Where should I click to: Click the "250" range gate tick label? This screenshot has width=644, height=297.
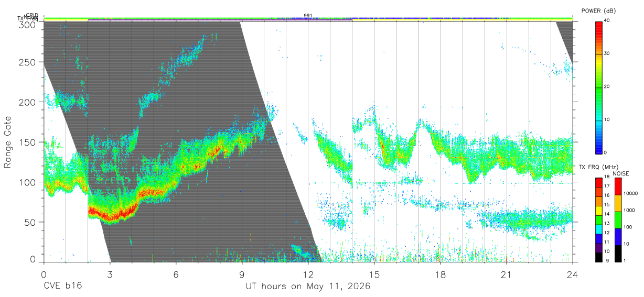coord(28,62)
